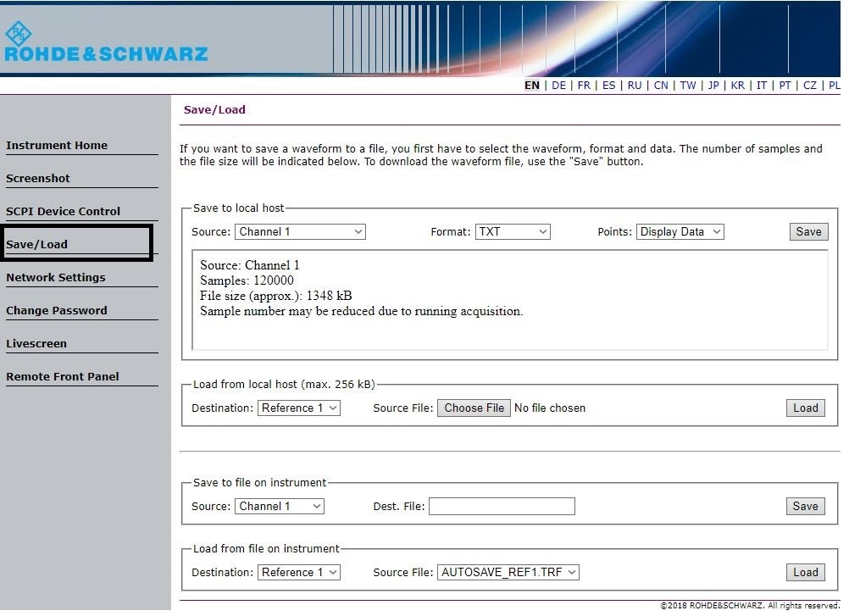Open Network Settings page
Screen dimensions: 849x616
tap(56, 278)
